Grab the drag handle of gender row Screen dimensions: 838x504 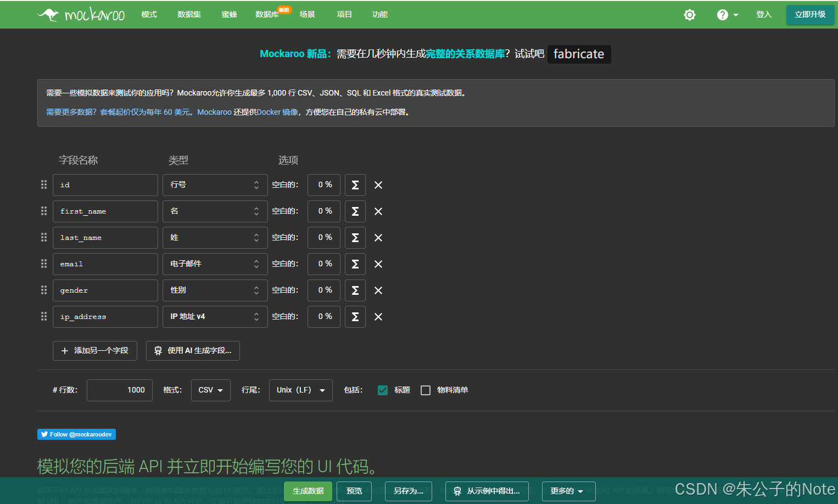44,290
